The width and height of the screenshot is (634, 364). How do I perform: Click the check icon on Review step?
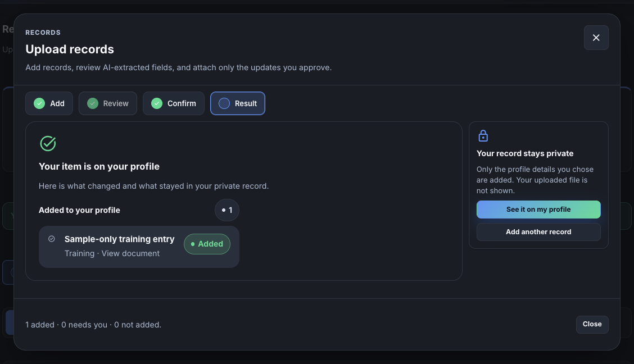93,103
